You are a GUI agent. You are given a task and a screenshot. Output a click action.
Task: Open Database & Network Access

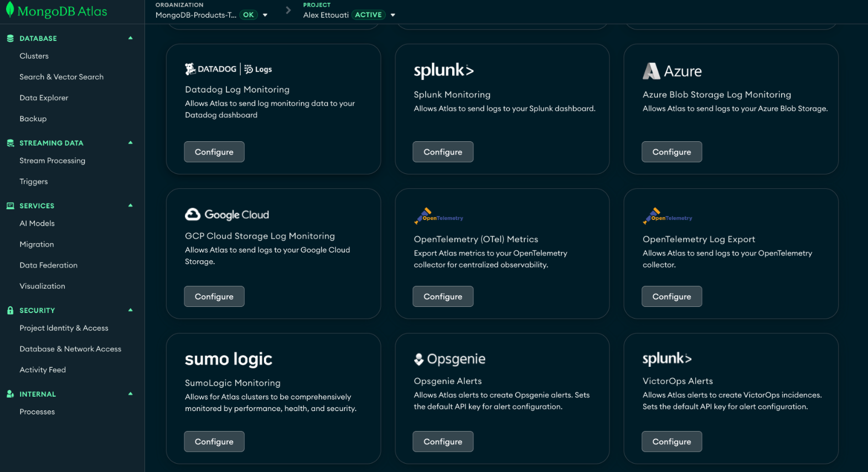pyautogui.click(x=70, y=349)
